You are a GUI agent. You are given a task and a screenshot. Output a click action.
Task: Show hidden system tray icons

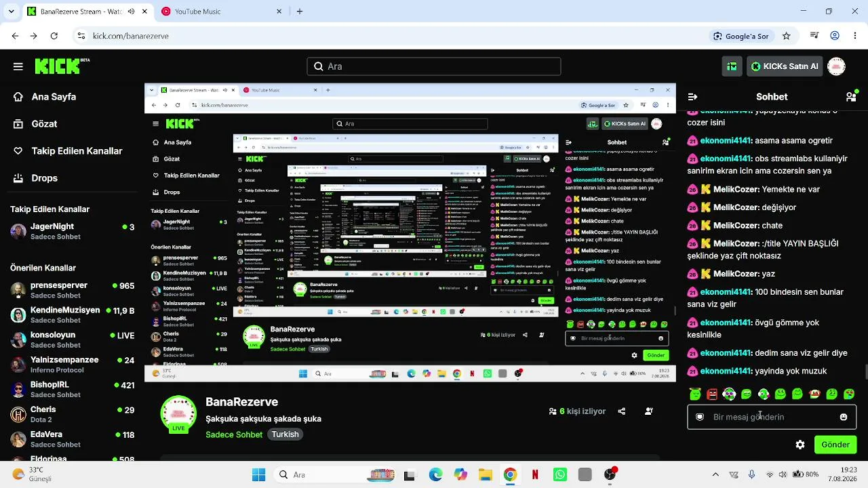715,474
